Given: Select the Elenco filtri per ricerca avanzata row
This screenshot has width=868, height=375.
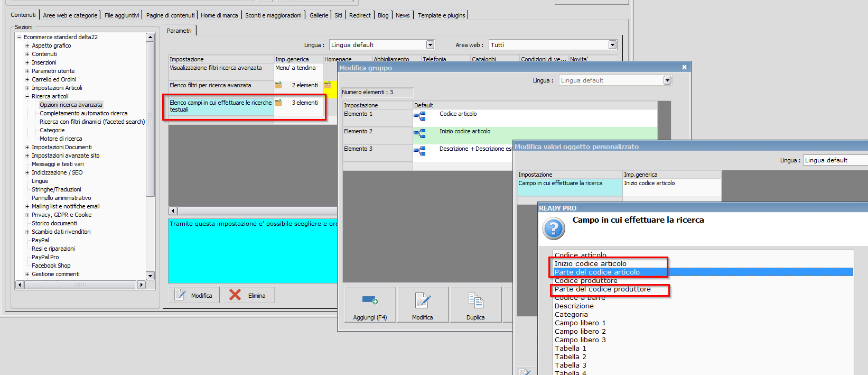Looking at the screenshot, I should pos(221,89).
